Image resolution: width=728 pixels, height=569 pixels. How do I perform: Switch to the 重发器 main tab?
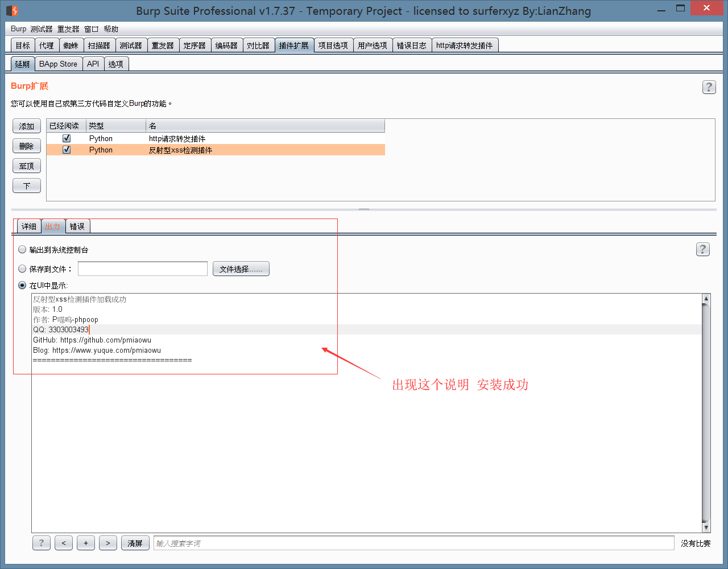tap(163, 46)
